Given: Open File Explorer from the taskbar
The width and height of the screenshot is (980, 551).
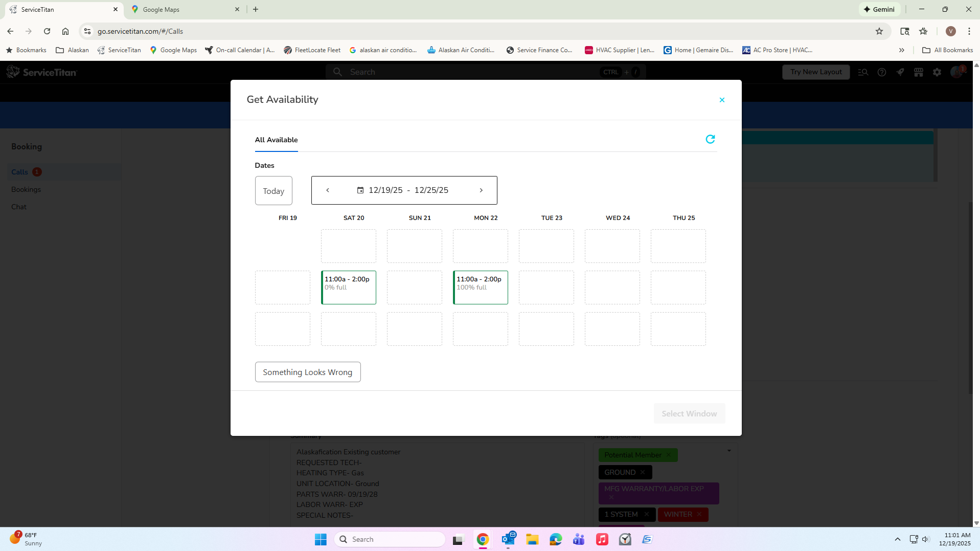Looking at the screenshot, I should (x=532, y=539).
